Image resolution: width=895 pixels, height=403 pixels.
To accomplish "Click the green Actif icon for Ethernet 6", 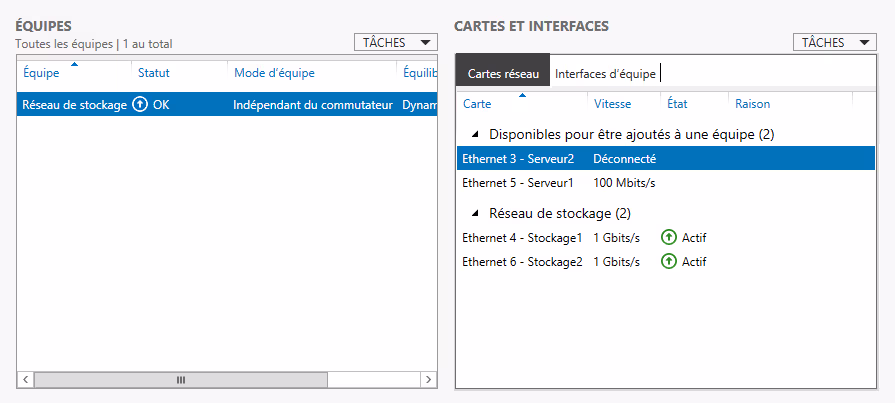I will (669, 261).
